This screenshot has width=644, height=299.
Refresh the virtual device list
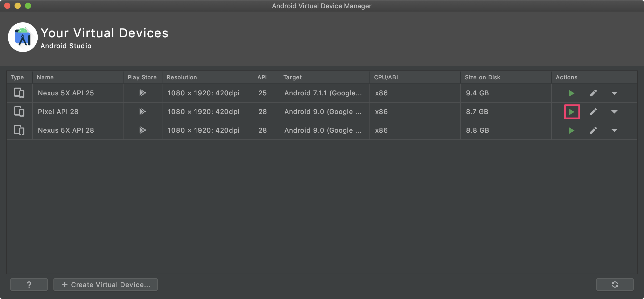pyautogui.click(x=615, y=284)
